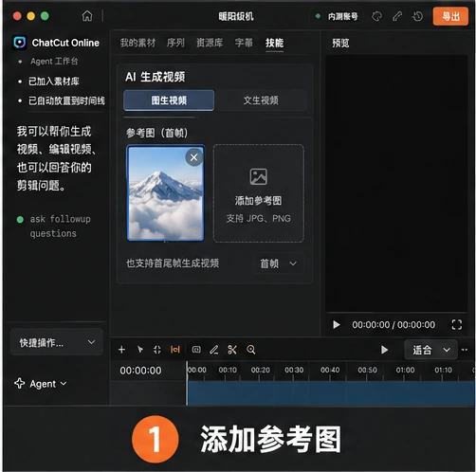Click the ask followup questions item
This screenshot has height=472, width=476.
[x=60, y=227]
